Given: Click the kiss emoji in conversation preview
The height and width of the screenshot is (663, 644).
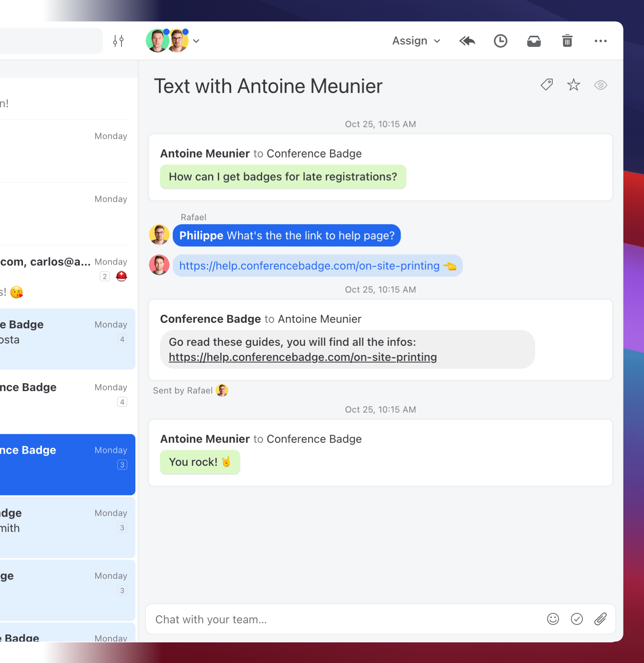Looking at the screenshot, I should 17,293.
